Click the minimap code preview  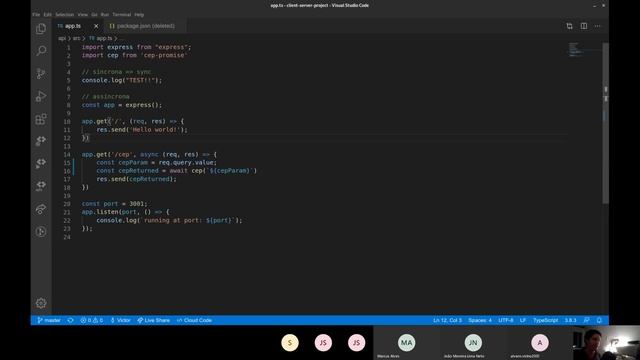pos(576,49)
